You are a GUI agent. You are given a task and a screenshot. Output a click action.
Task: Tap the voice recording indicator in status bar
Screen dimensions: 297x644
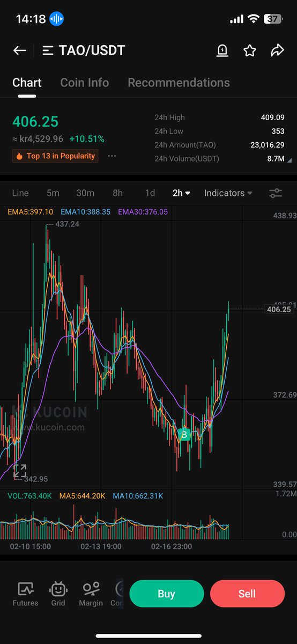click(56, 19)
